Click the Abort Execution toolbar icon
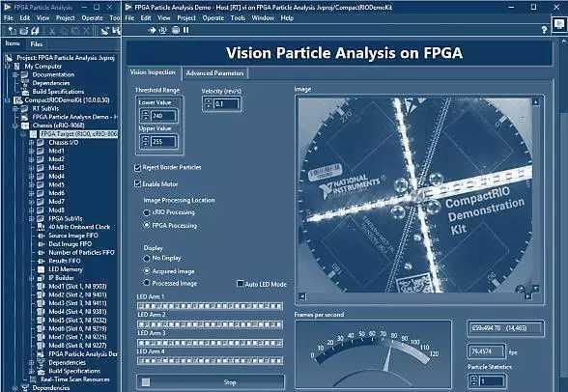 pyautogui.click(x=176, y=30)
